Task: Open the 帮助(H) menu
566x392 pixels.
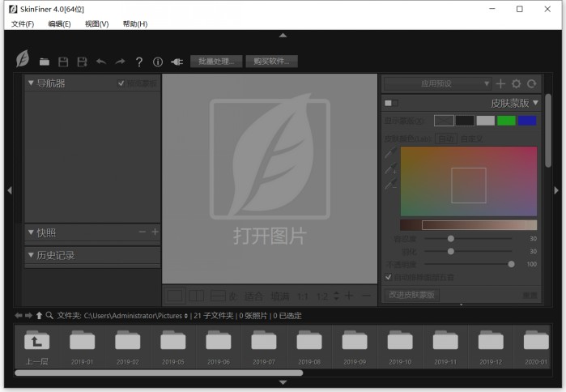Action: click(x=135, y=23)
